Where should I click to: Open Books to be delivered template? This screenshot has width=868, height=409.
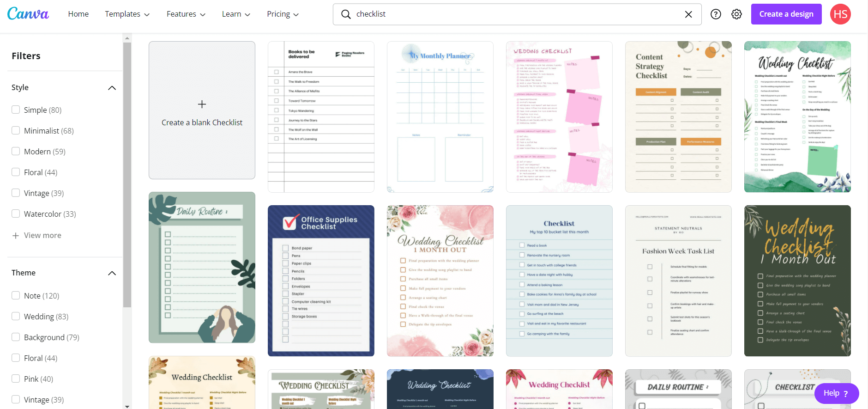tap(321, 117)
